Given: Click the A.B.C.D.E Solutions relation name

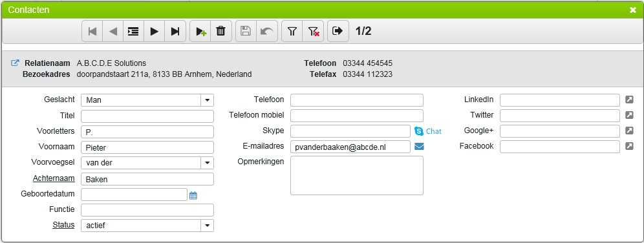Looking at the screenshot, I should (111, 63).
